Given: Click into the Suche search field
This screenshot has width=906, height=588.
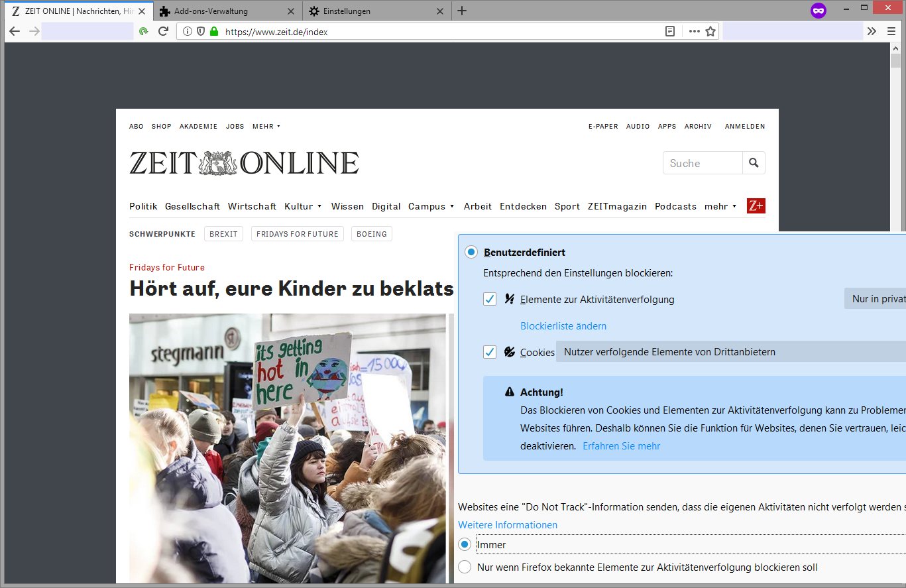Looking at the screenshot, I should coord(703,163).
